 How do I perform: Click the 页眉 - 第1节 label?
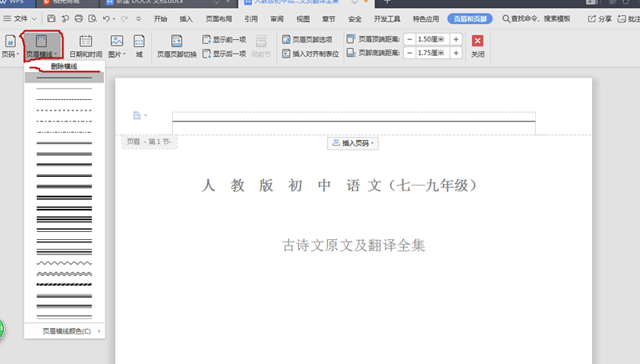(x=149, y=142)
